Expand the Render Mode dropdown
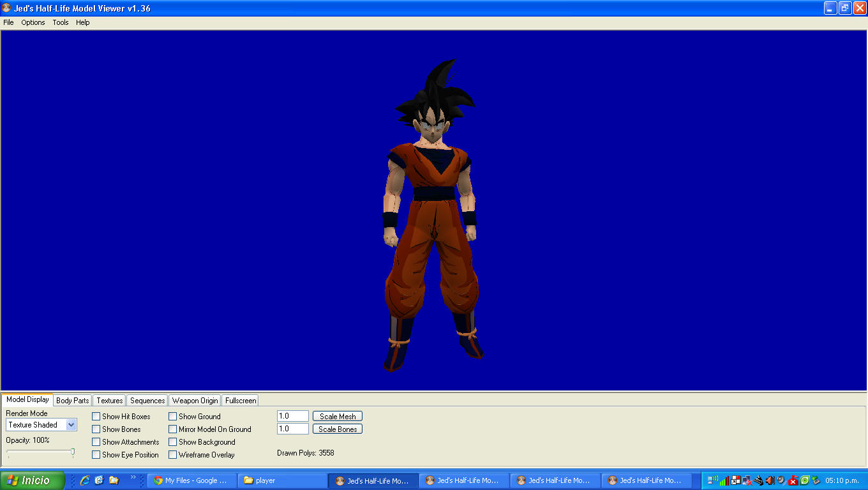The width and height of the screenshot is (868, 490). pyautogui.click(x=71, y=425)
